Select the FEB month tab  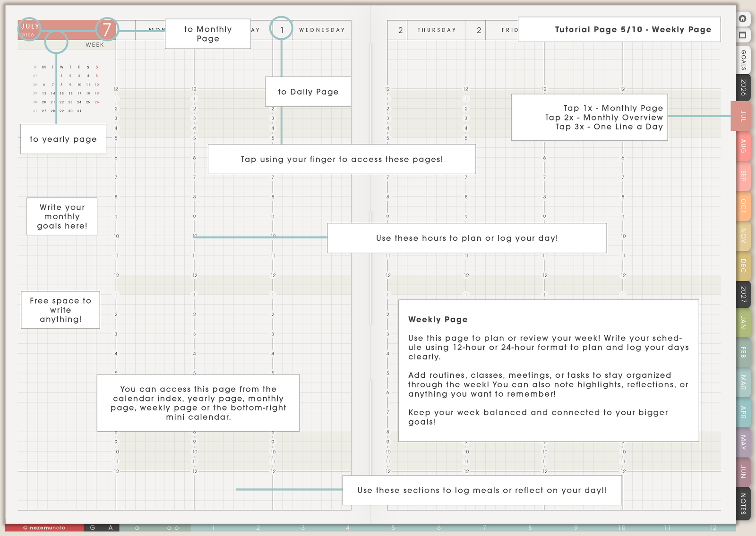click(x=743, y=353)
